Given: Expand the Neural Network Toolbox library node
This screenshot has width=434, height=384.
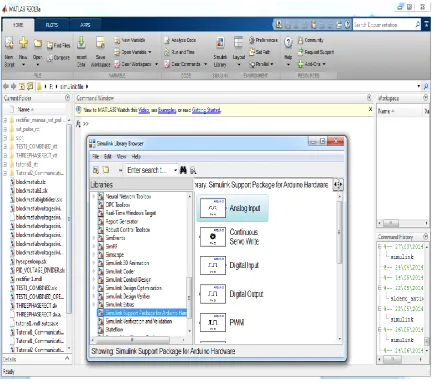Looking at the screenshot, I should 94,197.
